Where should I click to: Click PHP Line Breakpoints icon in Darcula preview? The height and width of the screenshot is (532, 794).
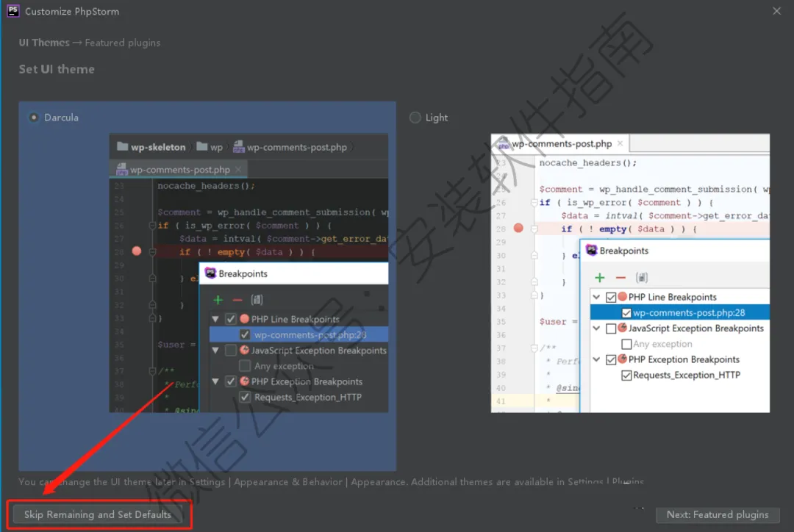pos(245,319)
